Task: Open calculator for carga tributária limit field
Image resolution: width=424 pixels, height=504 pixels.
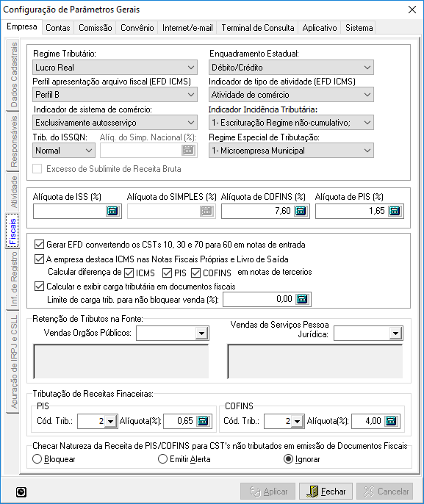Action: 302,299
